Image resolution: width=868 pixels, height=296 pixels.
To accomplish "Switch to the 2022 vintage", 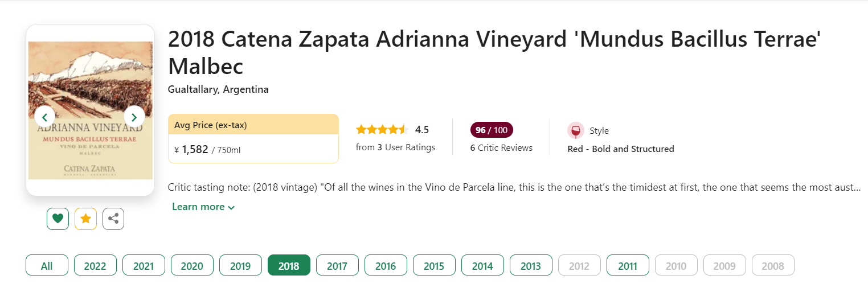I will 95,265.
